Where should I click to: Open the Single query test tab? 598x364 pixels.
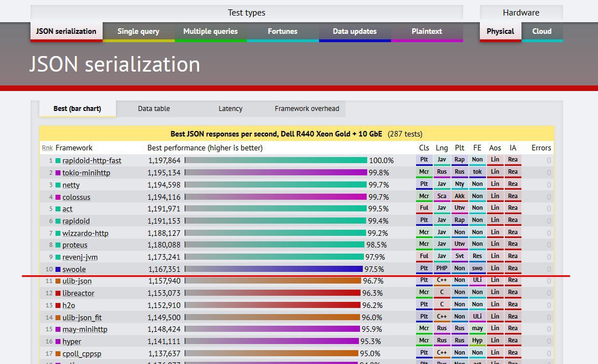pyautogui.click(x=139, y=32)
